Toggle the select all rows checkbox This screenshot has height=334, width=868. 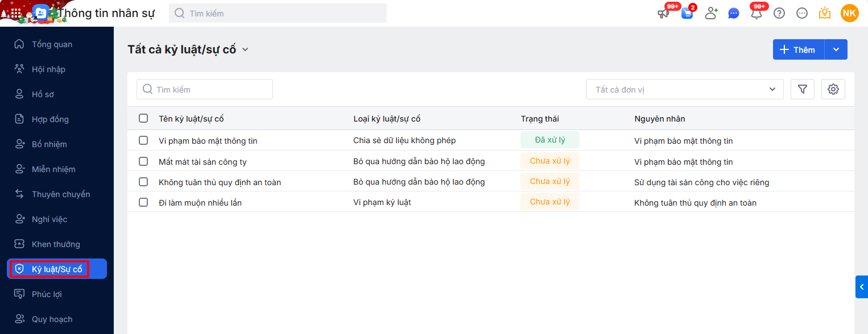pyautogui.click(x=143, y=119)
